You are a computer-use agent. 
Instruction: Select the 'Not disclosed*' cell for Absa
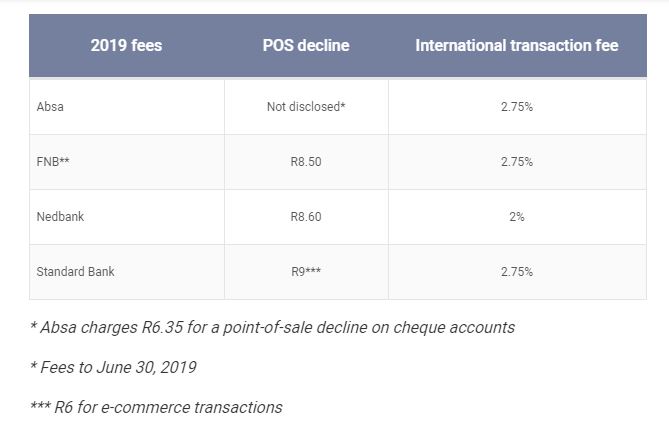(306, 106)
